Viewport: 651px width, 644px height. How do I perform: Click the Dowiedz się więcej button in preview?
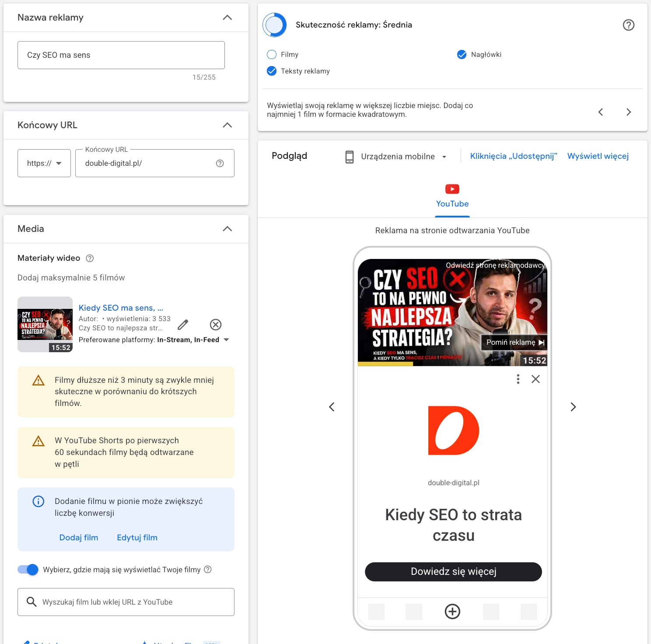(x=453, y=572)
